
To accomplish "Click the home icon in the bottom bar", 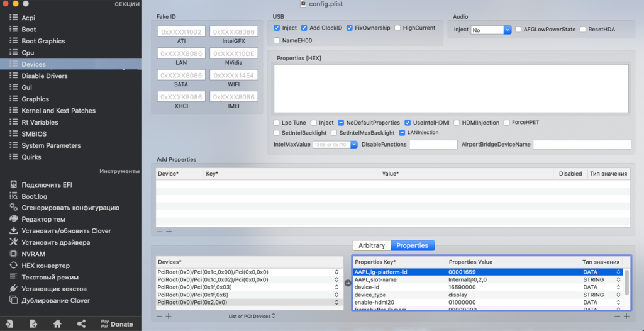I will (x=57, y=323).
